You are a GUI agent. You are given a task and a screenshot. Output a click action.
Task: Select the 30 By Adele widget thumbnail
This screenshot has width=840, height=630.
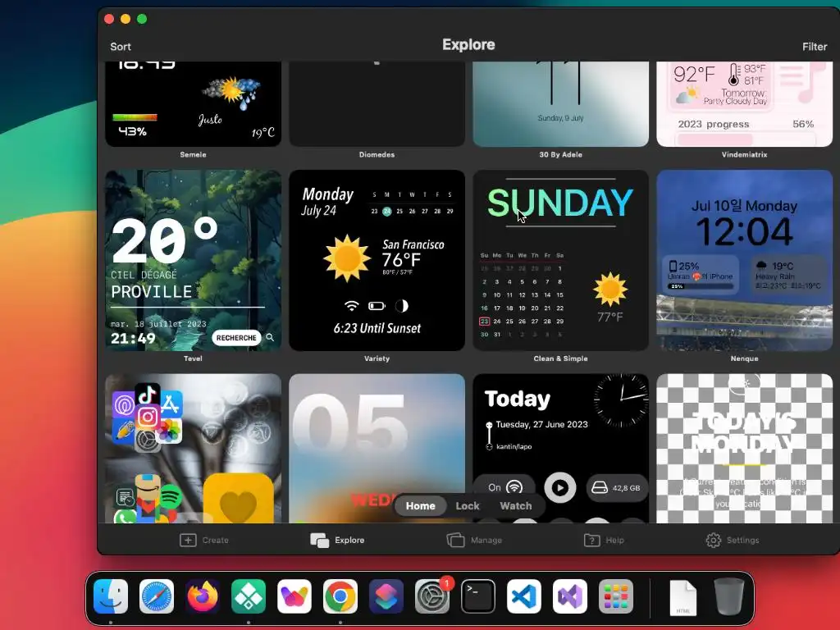click(x=561, y=104)
